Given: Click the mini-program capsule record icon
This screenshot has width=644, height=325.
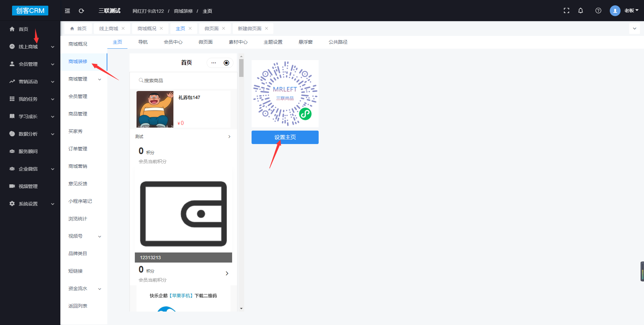Looking at the screenshot, I should click(x=226, y=63).
